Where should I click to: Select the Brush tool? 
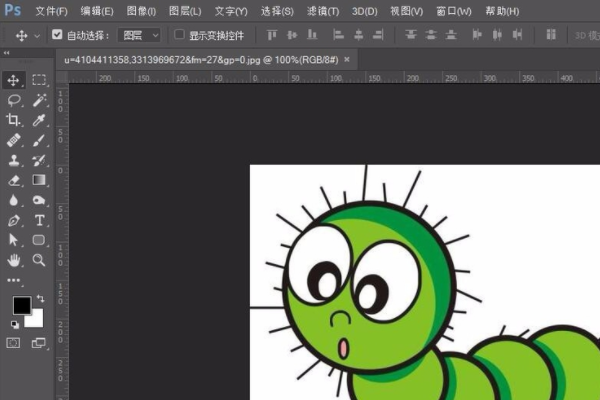coord(39,140)
